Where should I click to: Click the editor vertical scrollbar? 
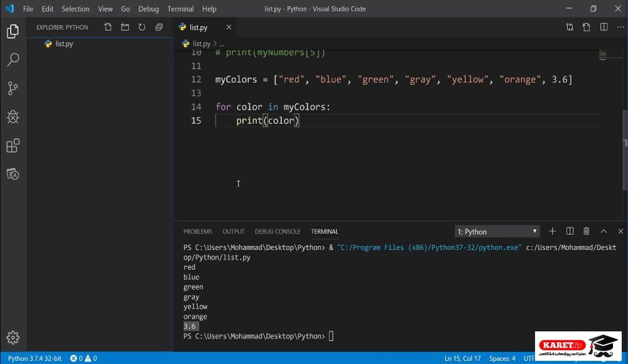click(x=625, y=150)
